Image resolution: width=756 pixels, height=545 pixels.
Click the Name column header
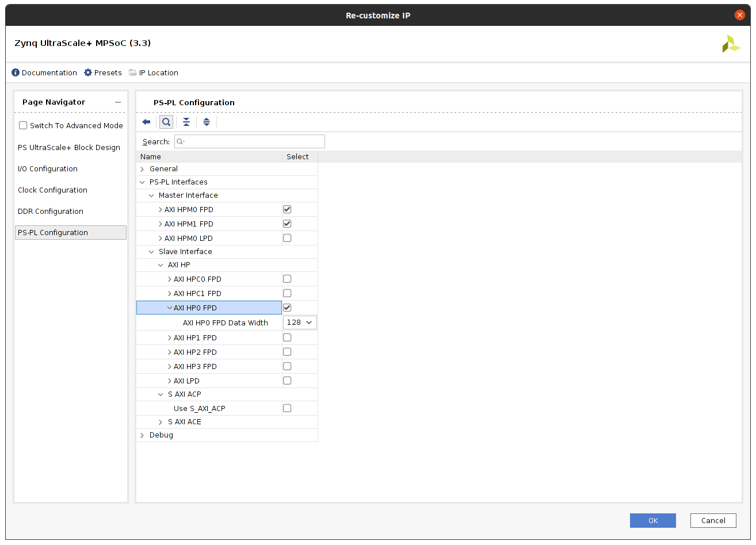(x=209, y=156)
